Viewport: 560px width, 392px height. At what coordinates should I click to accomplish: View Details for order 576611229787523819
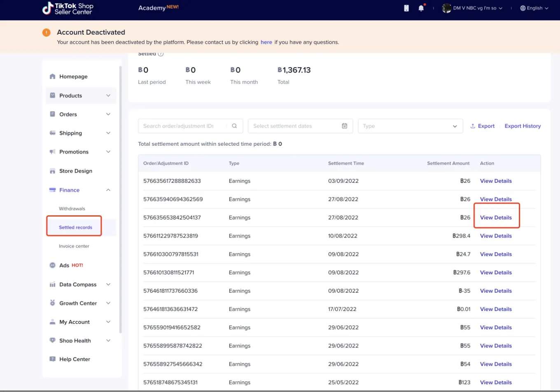click(496, 236)
